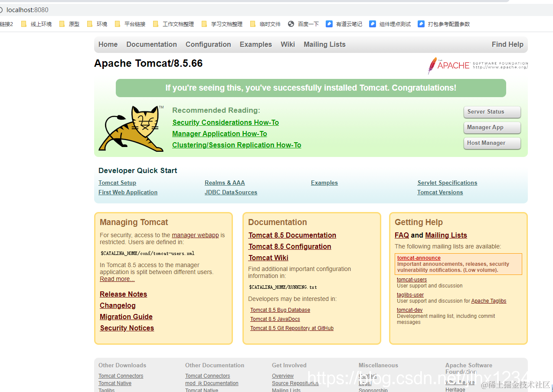Click the Server Status button
The height and width of the screenshot is (392, 553).
point(492,112)
